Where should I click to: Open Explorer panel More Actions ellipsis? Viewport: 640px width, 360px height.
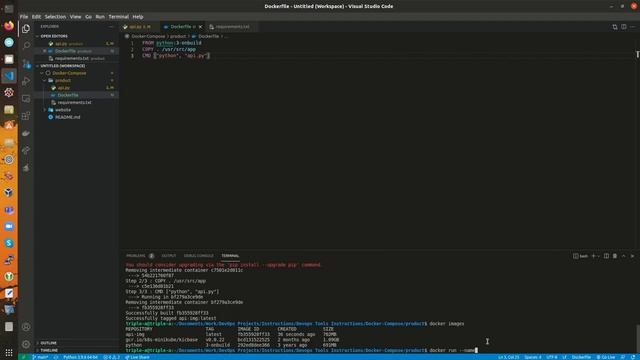[111, 27]
